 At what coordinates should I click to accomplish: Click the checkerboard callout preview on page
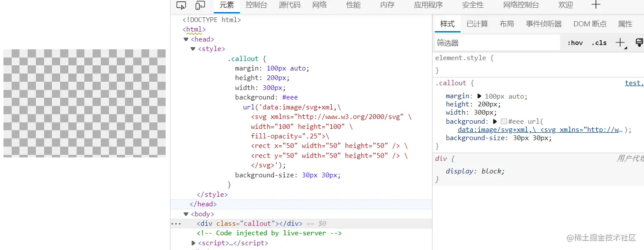click(84, 103)
